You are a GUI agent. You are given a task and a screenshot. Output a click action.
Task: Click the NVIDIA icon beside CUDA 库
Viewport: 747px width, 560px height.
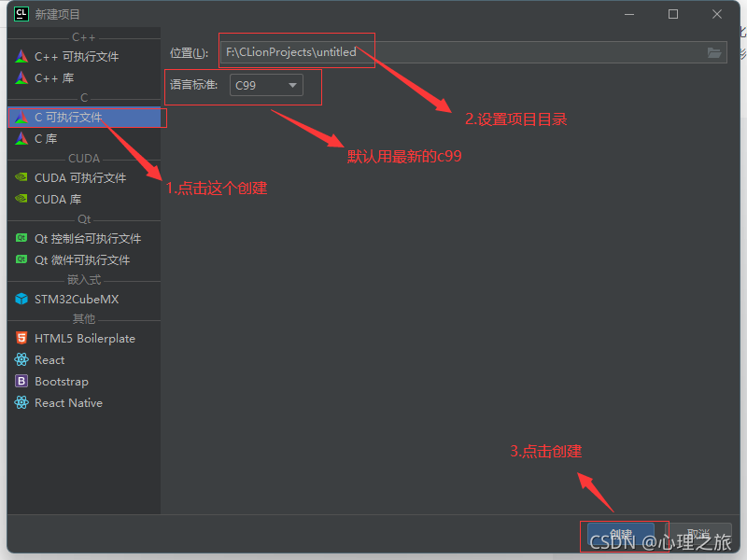(x=21, y=198)
